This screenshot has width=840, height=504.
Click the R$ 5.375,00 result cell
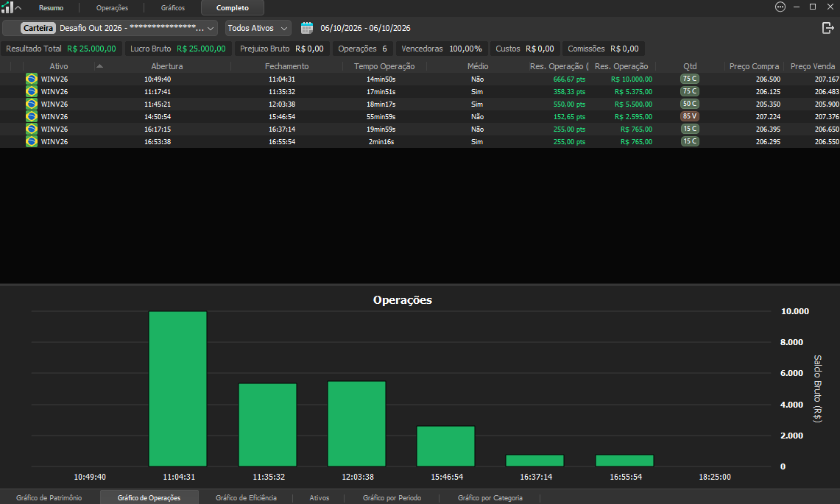[x=633, y=91]
